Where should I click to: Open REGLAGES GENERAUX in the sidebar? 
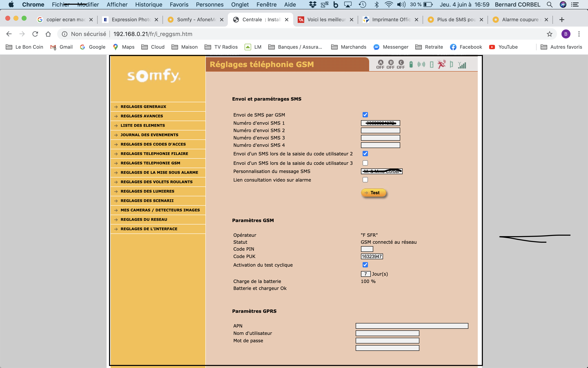point(143,107)
